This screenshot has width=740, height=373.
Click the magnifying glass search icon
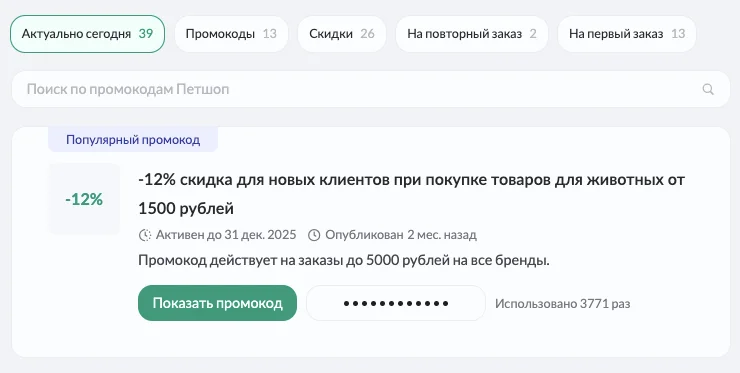tap(708, 89)
